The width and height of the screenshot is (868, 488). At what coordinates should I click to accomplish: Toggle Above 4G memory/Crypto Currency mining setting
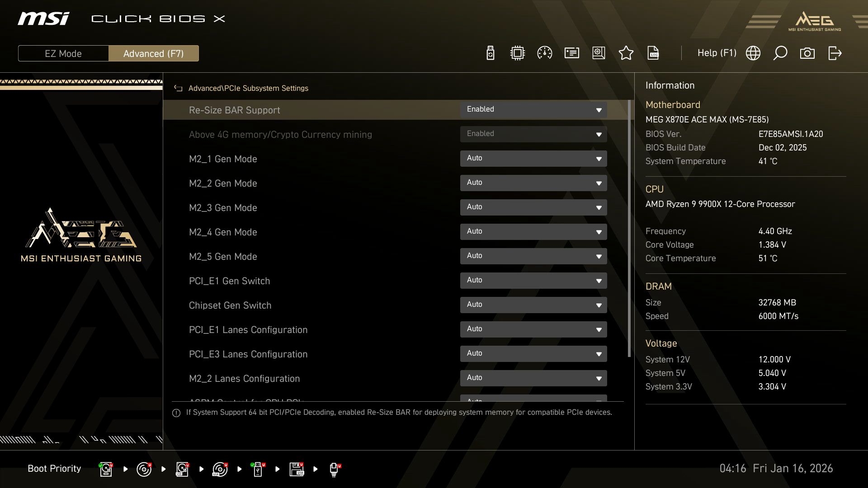[x=533, y=134]
